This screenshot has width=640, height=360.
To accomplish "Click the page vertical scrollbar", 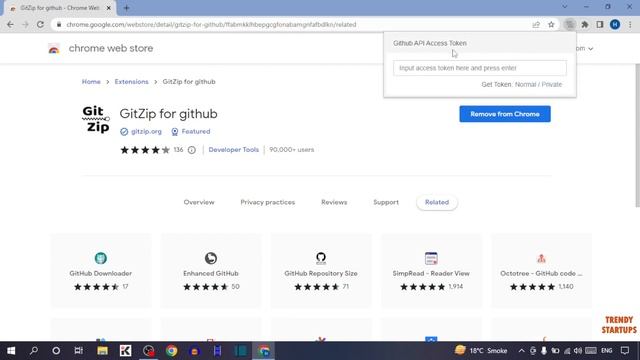I will click(x=637, y=136).
